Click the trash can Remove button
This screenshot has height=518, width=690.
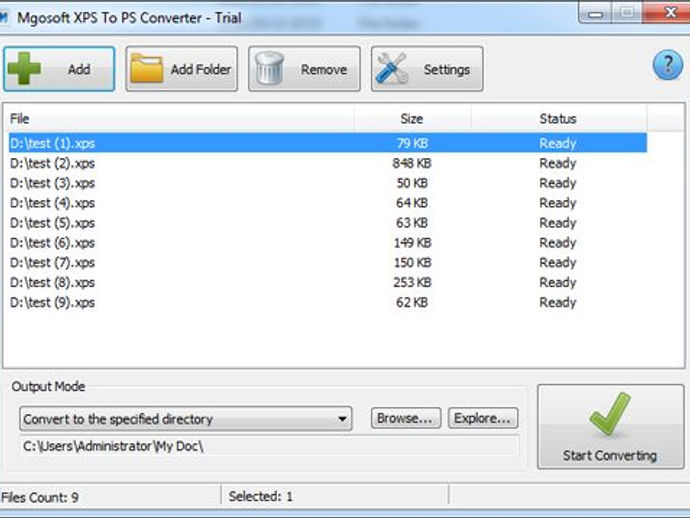pyautogui.click(x=304, y=69)
